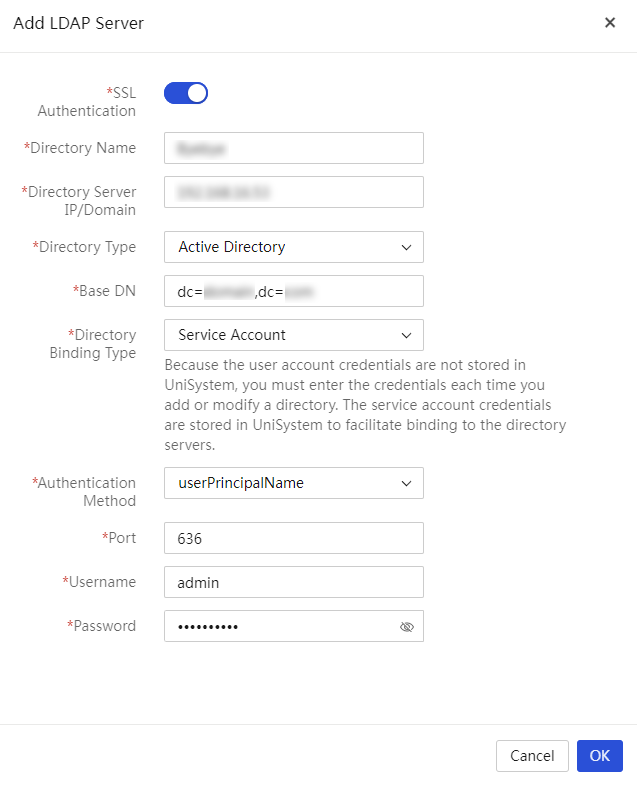Expand the Directory Type dropdown arrow
The image size is (637, 786).
pyautogui.click(x=406, y=247)
